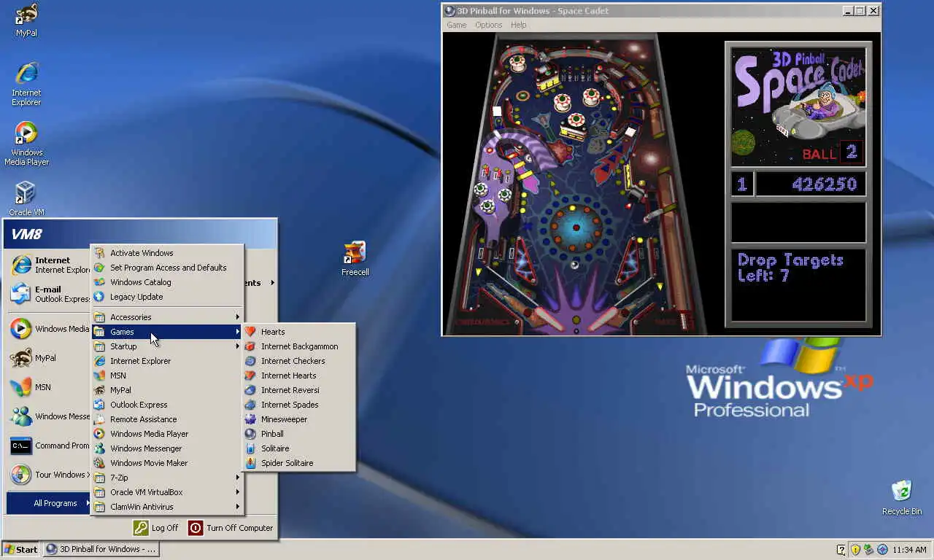Expand the 7-Zip submenu
Viewport: 934px width, 560px height.
167,478
